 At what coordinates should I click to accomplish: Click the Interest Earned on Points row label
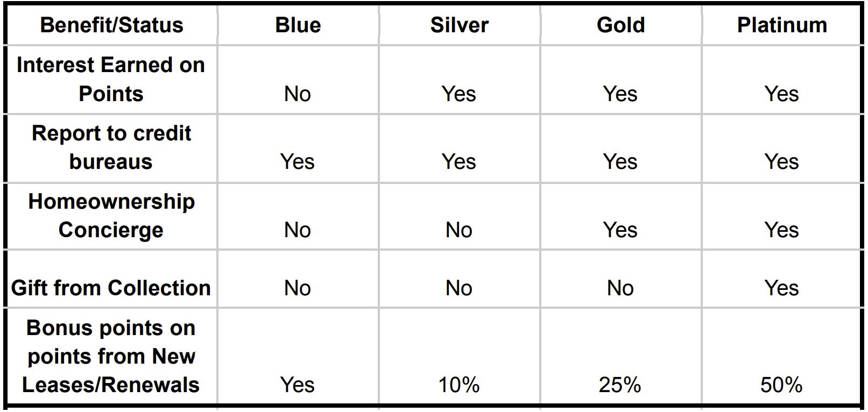pos(111,80)
